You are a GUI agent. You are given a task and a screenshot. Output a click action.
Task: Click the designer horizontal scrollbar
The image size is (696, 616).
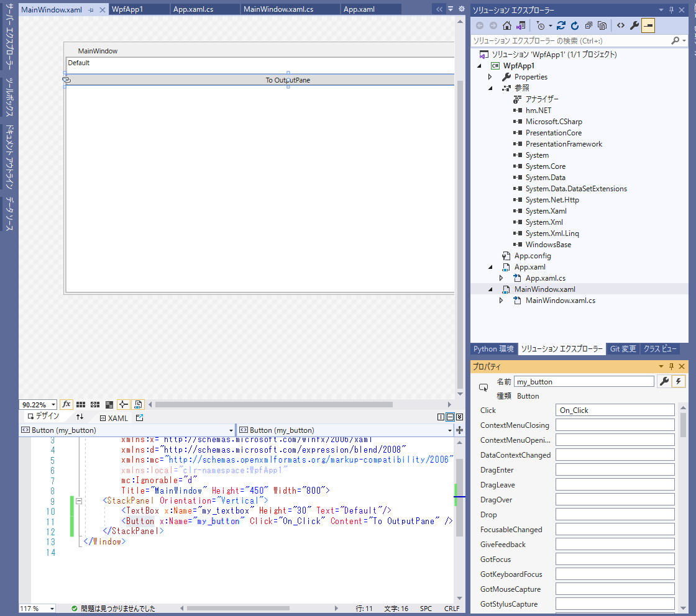273,404
